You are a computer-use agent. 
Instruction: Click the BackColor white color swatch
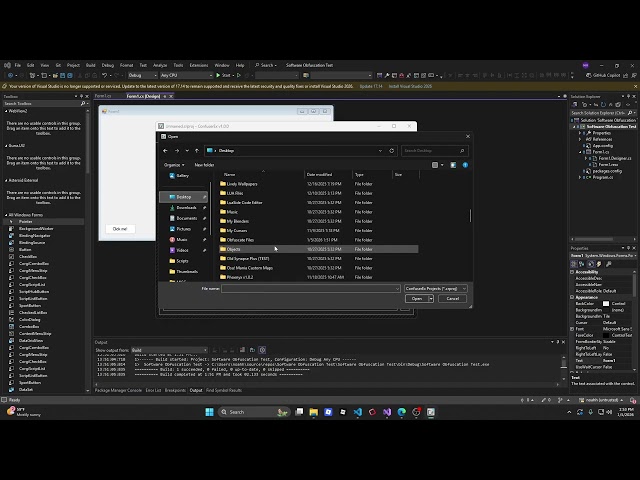[606, 304]
